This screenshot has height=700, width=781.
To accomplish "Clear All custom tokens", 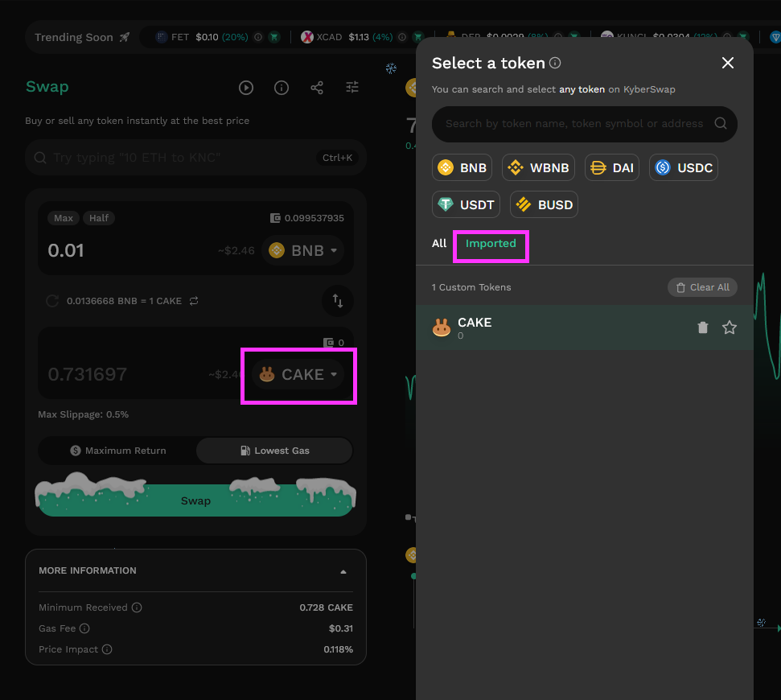I will [x=702, y=287].
